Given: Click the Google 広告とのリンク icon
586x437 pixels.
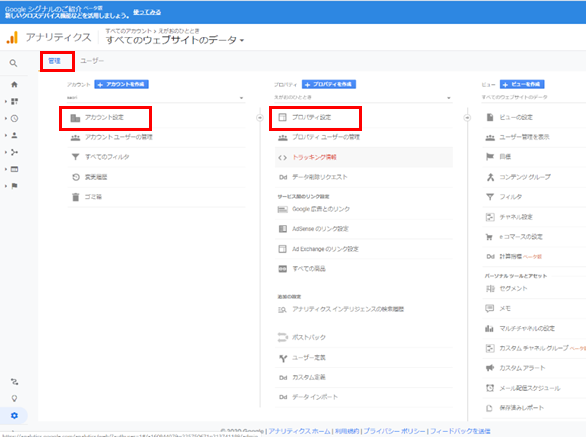Looking at the screenshot, I should pos(283,209).
